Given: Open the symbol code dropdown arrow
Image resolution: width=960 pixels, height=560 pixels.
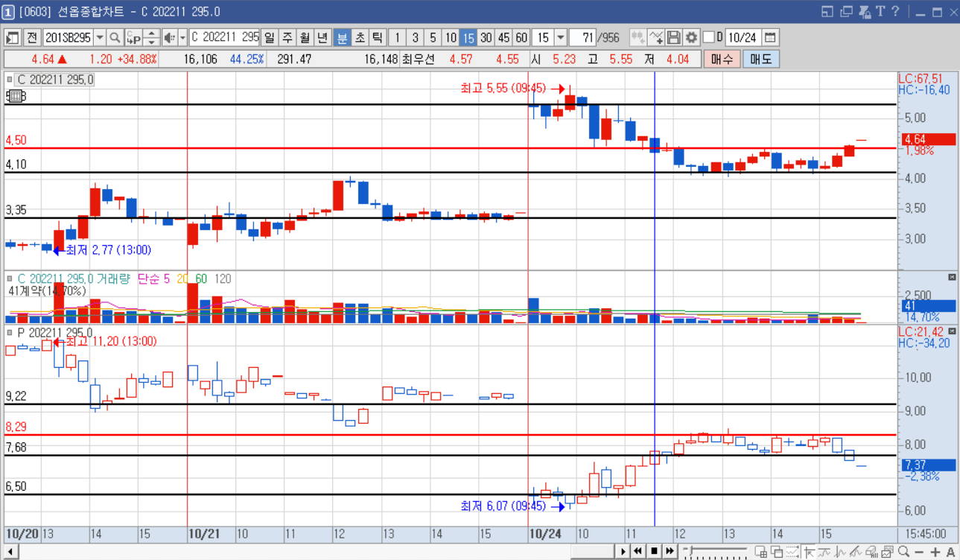Looking at the screenshot, I should (x=100, y=37).
